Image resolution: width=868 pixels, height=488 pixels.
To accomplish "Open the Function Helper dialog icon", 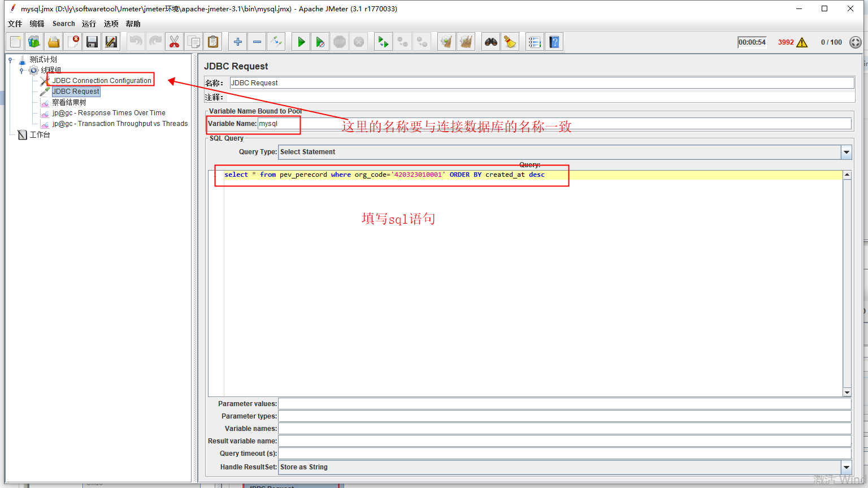I will 535,42.
